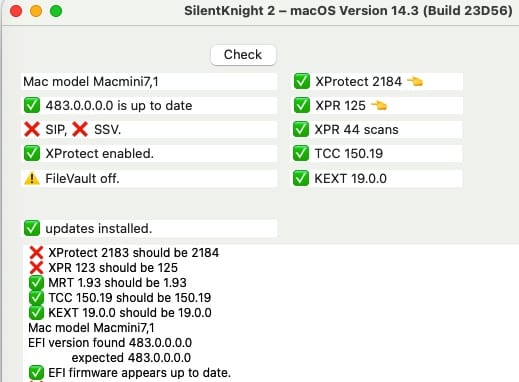The height and width of the screenshot is (382, 519).
Task: Click the 'EFI version found 483.0.0.0.0' line
Action: (x=110, y=343)
